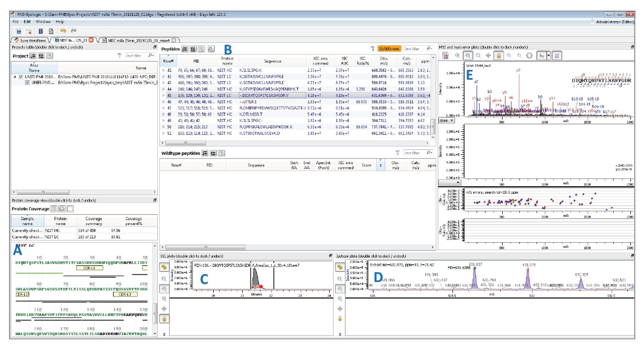
Task: Expand peptide row 41
Action: point(163,70)
